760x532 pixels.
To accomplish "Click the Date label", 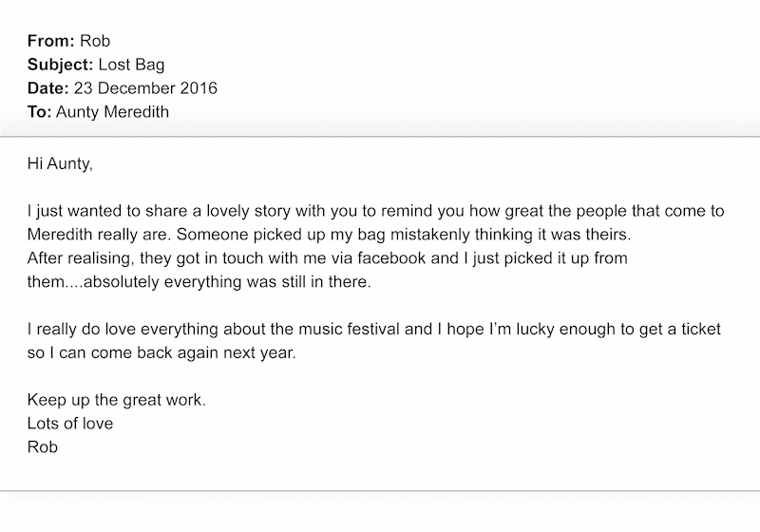I will [x=48, y=88].
